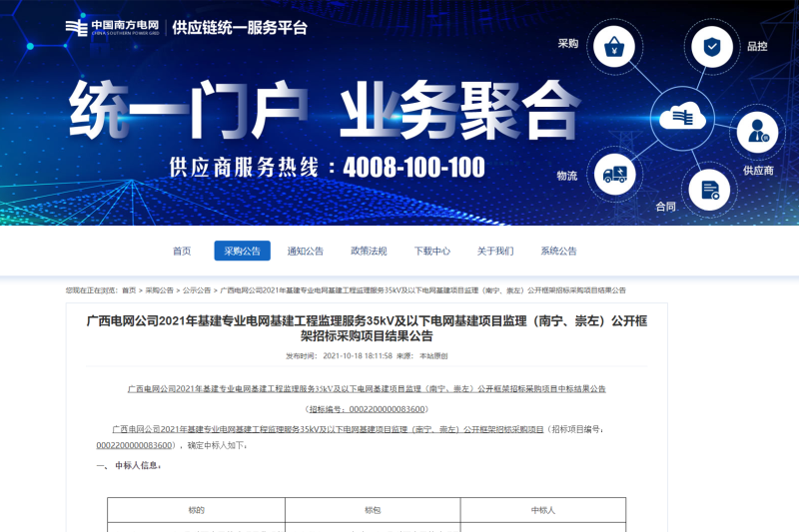Click the 合同 document icon
Screen dimensions: 799x532
[x=710, y=189]
